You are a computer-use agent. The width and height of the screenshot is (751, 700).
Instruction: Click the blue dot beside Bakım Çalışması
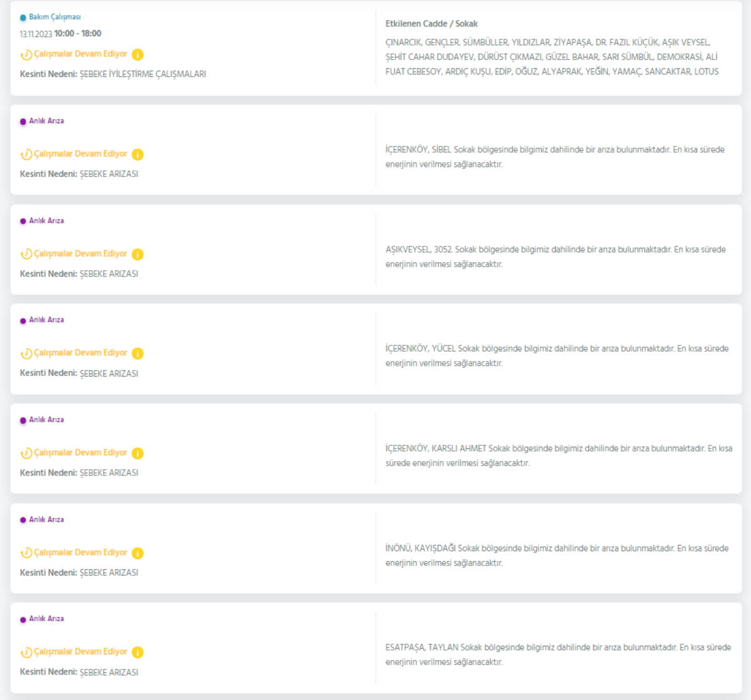[23, 18]
